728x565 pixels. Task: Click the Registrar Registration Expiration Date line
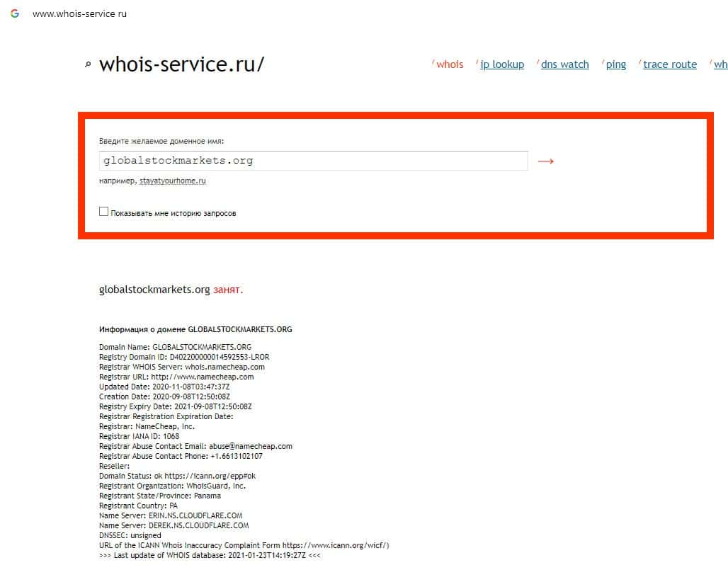pyautogui.click(x=166, y=416)
